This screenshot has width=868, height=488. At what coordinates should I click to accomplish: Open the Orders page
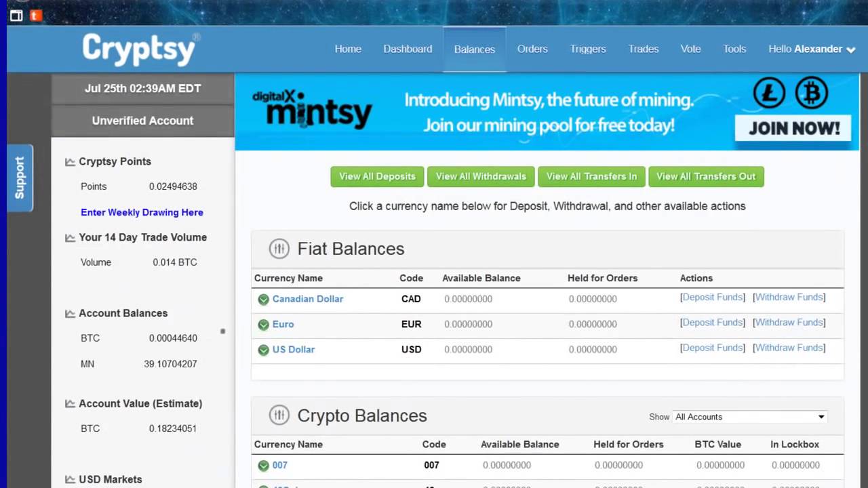pos(532,49)
